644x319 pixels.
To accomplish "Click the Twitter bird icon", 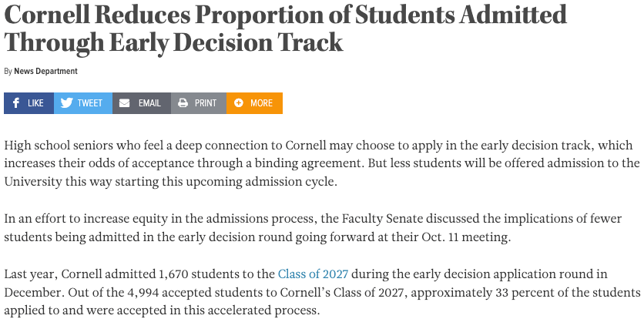I will coord(67,103).
